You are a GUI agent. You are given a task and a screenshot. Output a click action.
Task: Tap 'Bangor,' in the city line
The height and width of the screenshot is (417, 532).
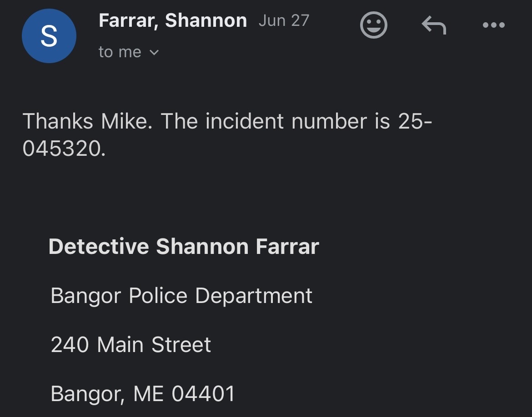[x=88, y=394]
